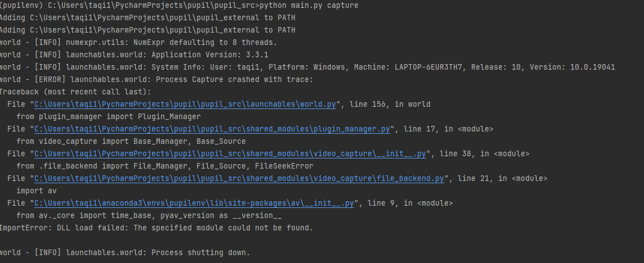Screen dimensions: 644x263
Task: Click the '.file_backend import File_Manager' code line
Action: pos(165,166)
